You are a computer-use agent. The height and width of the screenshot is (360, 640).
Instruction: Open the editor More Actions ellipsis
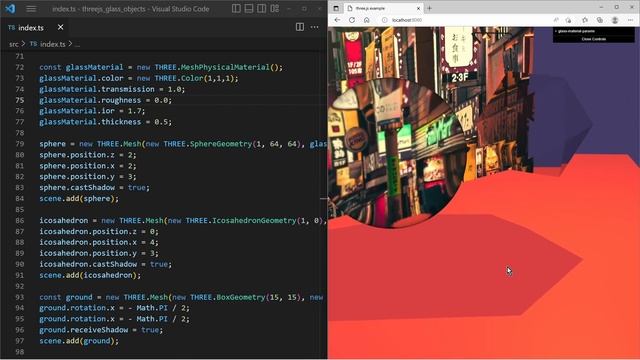(x=314, y=27)
